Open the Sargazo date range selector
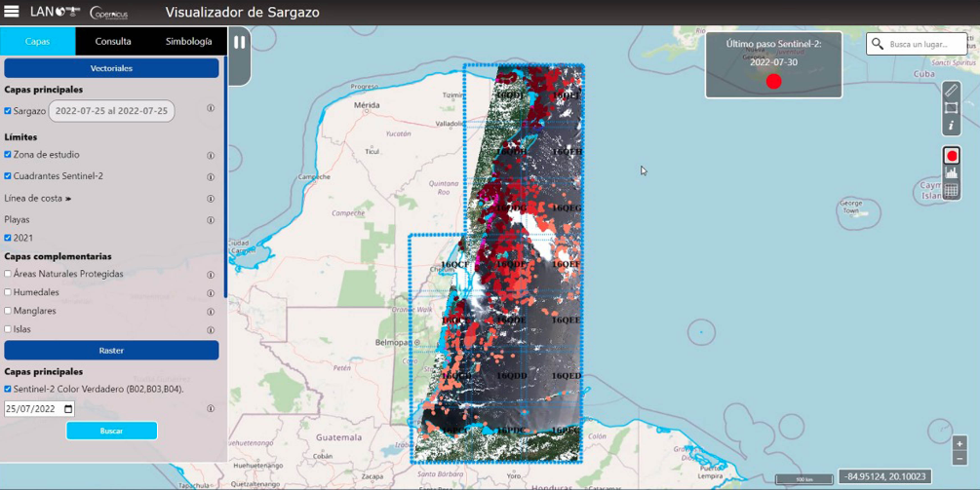Image resolution: width=980 pixels, height=490 pixels. pos(111,111)
